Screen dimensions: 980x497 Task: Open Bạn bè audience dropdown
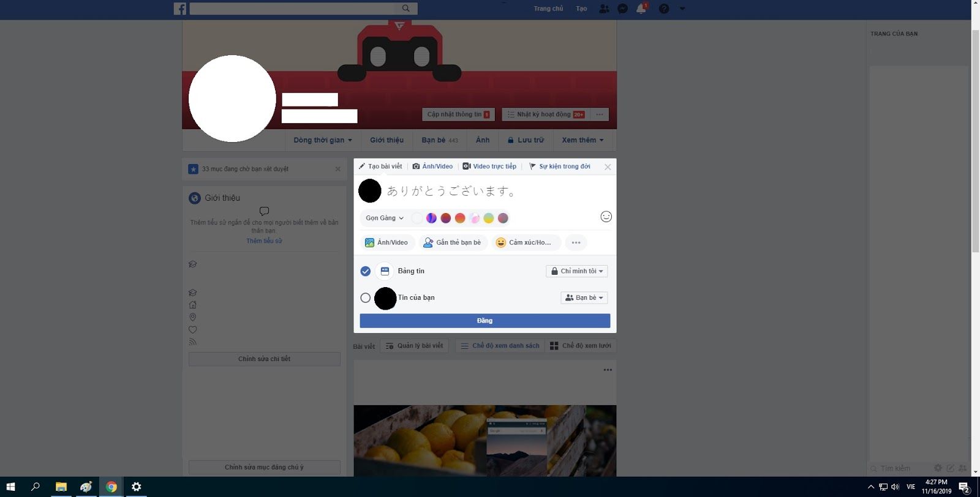coord(584,298)
